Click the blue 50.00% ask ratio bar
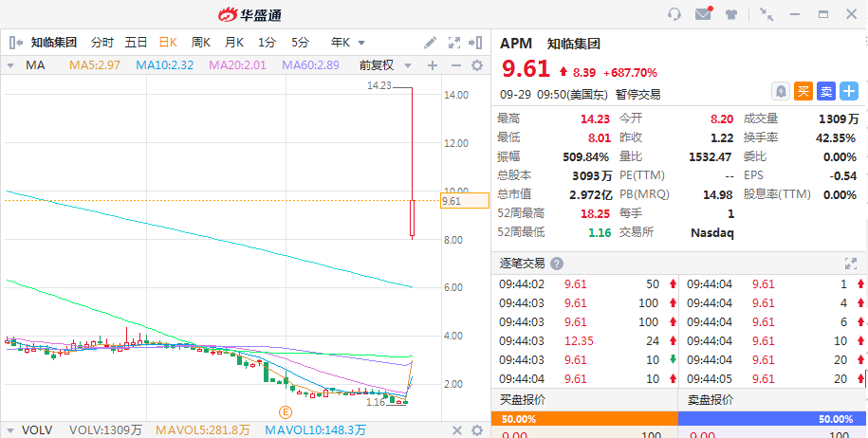Viewport: 868px width, 438px height. [771, 419]
